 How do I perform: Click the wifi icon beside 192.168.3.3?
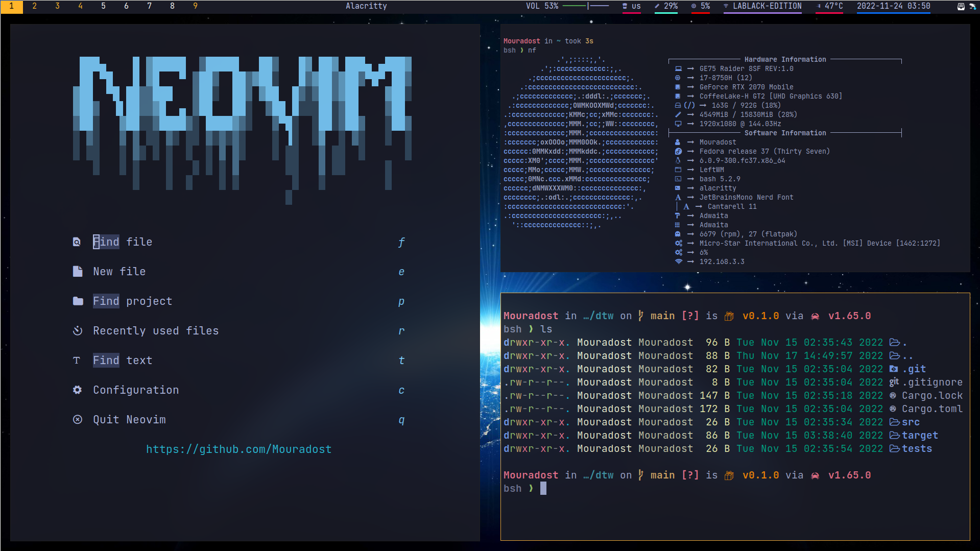[679, 261]
